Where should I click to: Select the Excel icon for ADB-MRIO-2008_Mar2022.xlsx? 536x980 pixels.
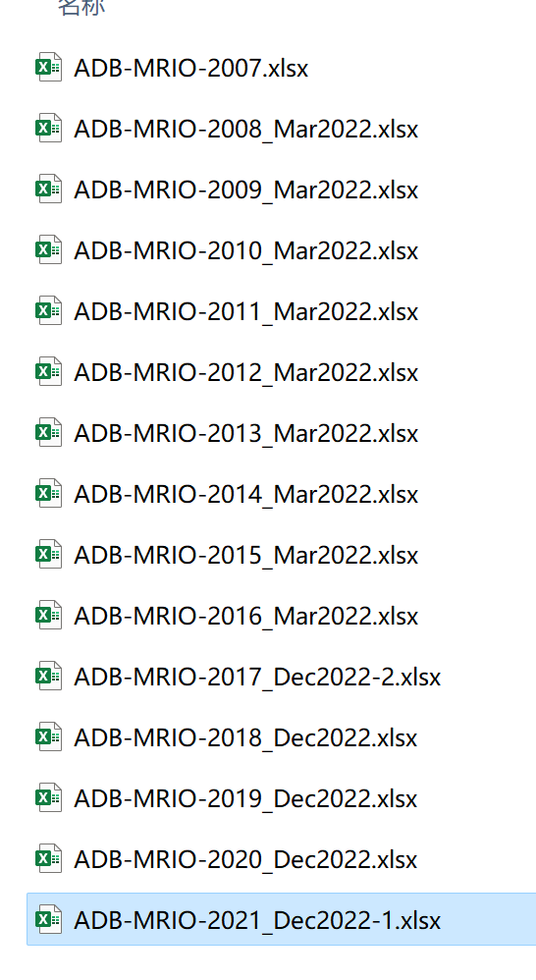click(48, 128)
